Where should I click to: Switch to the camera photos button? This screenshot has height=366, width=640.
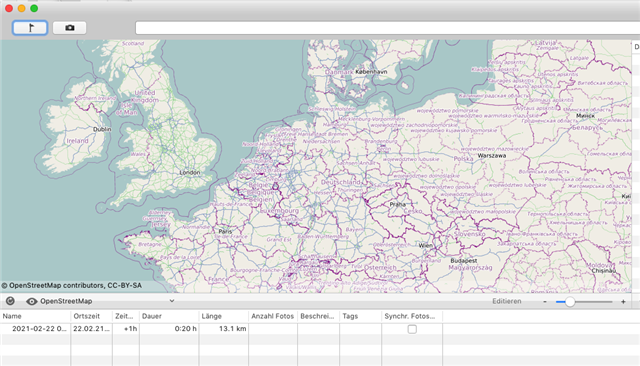[x=69, y=28]
